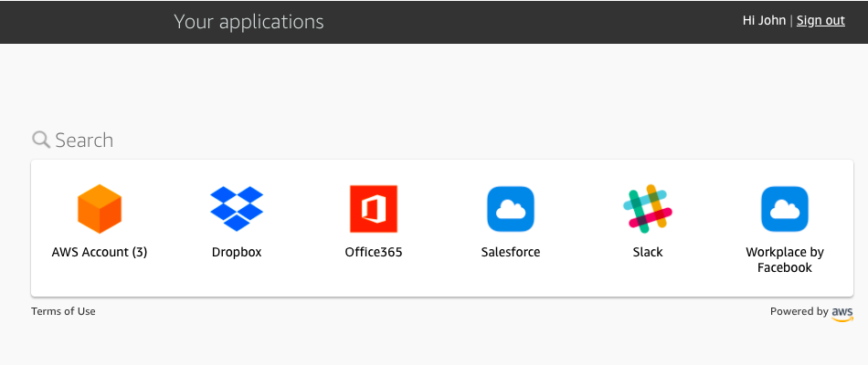This screenshot has height=365, width=868.
Task: Sign out of John's account
Action: pyautogui.click(x=820, y=20)
